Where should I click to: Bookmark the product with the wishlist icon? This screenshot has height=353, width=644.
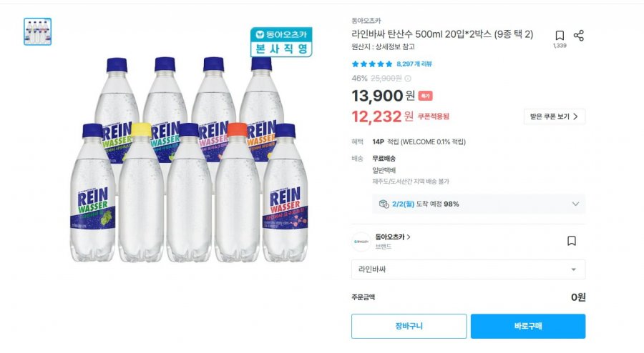tap(560, 36)
